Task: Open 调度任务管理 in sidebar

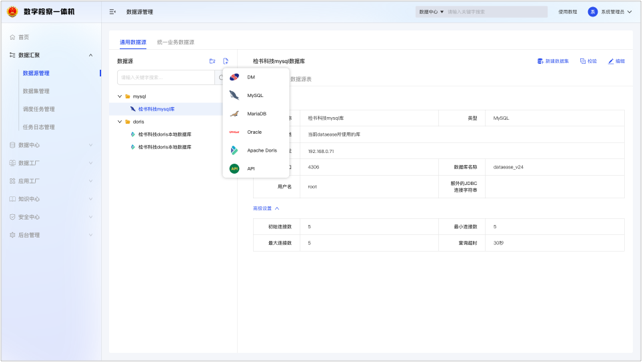Action: pyautogui.click(x=38, y=109)
